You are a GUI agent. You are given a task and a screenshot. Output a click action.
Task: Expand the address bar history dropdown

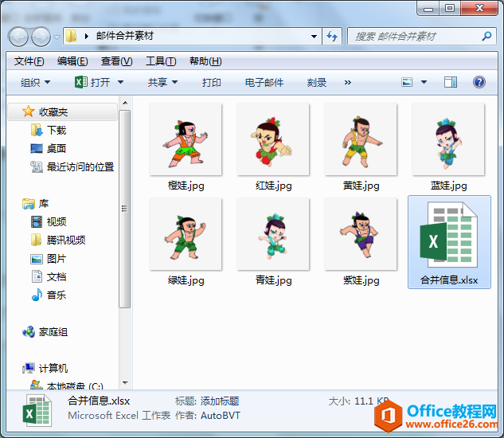click(314, 37)
